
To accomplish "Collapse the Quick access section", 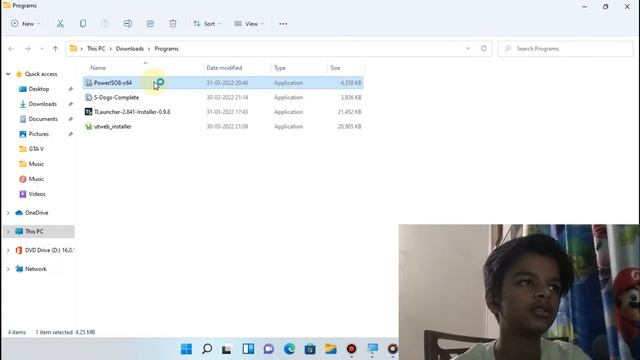I will pyautogui.click(x=8, y=74).
